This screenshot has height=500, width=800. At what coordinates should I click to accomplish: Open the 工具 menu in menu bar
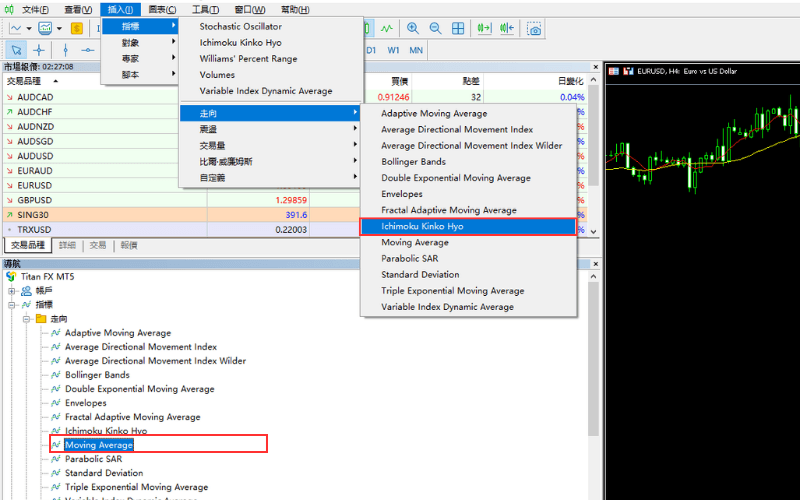pos(205,9)
